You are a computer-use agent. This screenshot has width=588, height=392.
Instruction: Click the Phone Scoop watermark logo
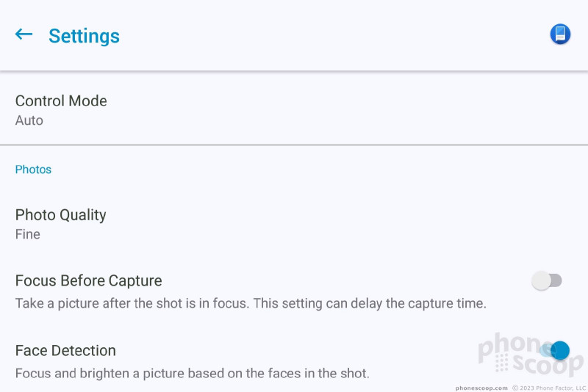(x=530, y=354)
